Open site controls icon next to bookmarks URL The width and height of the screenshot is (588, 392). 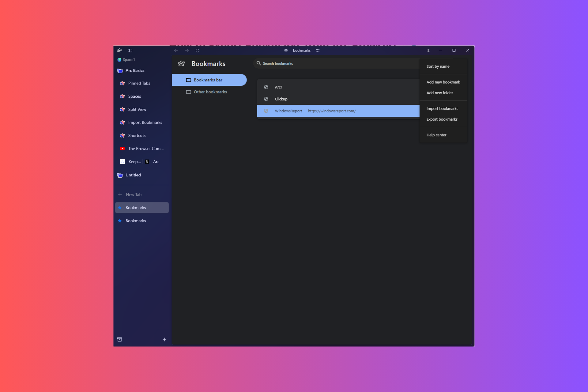click(318, 51)
